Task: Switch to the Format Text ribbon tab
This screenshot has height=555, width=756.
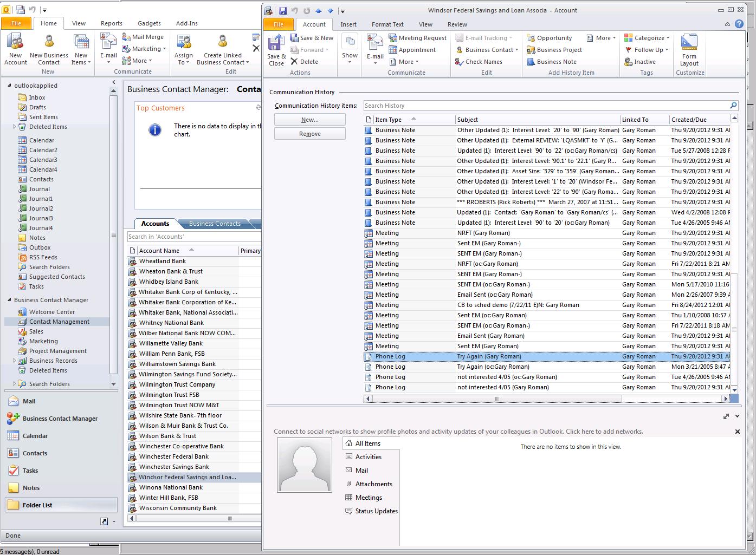Action: 387,24
